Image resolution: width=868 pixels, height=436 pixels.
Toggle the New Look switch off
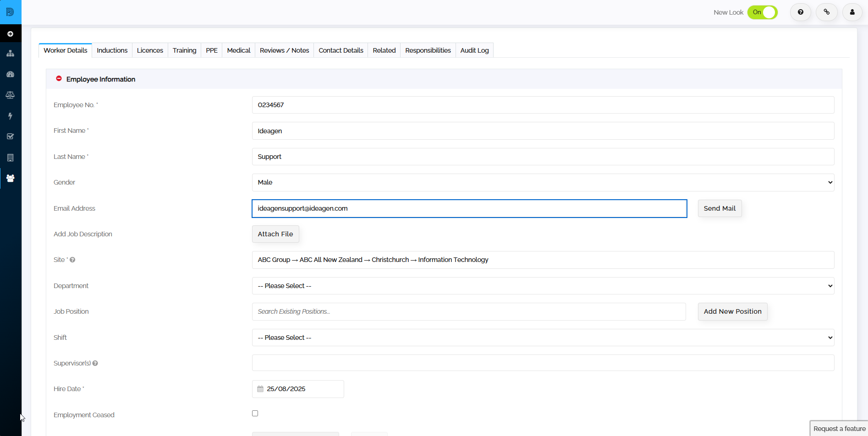763,12
